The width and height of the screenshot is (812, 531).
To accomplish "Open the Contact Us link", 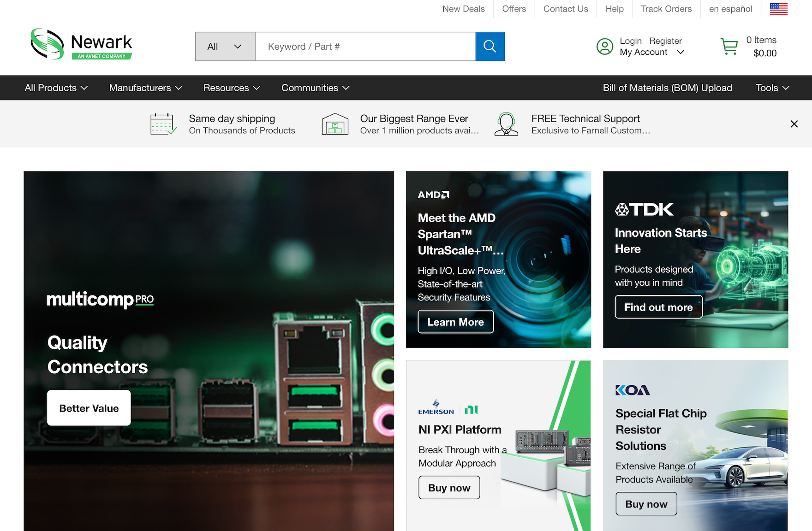I will tap(566, 9).
